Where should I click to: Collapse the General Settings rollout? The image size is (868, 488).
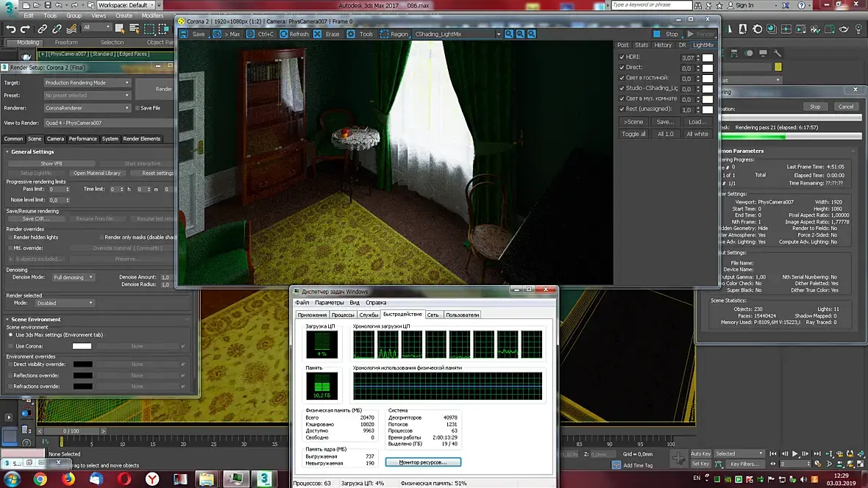(32, 151)
